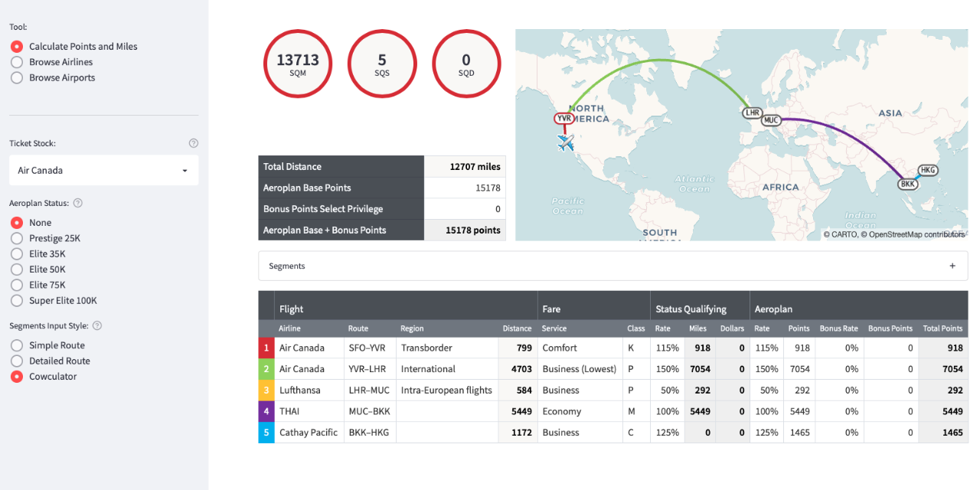Screen dimensions: 980x490
Task: Click the red SQM circle showing 13713
Action: [298, 64]
